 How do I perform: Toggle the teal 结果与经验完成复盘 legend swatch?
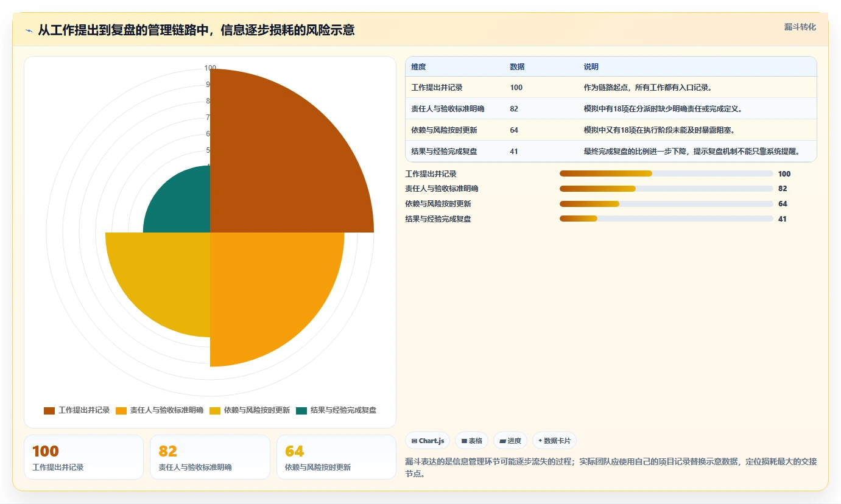pyautogui.click(x=301, y=411)
